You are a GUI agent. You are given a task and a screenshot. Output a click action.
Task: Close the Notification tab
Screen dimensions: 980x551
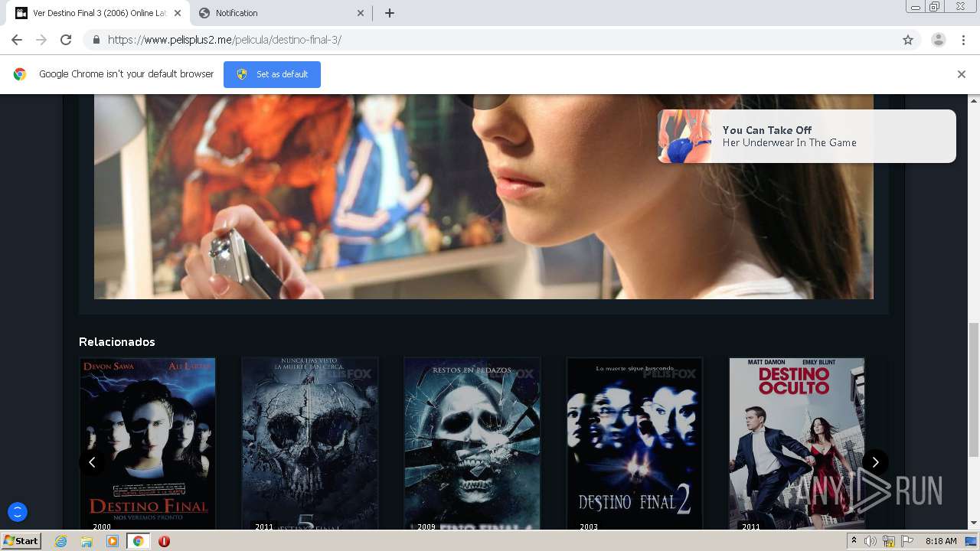click(x=361, y=13)
